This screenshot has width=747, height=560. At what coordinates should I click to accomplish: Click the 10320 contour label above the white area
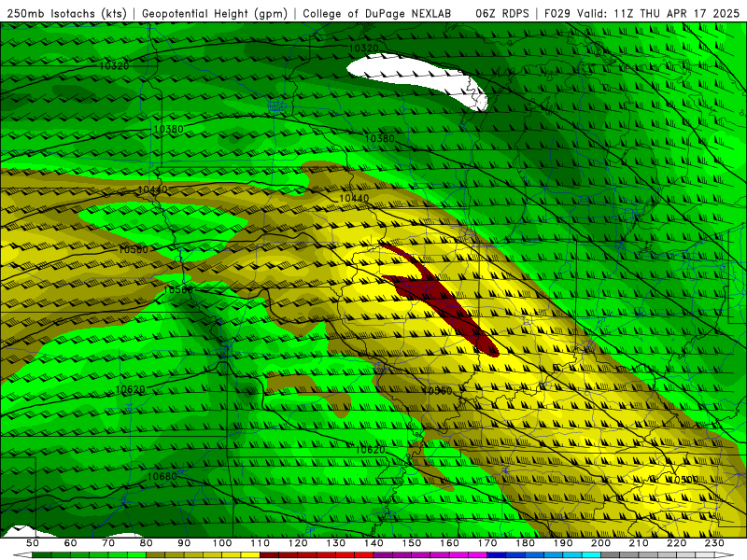[364, 49]
